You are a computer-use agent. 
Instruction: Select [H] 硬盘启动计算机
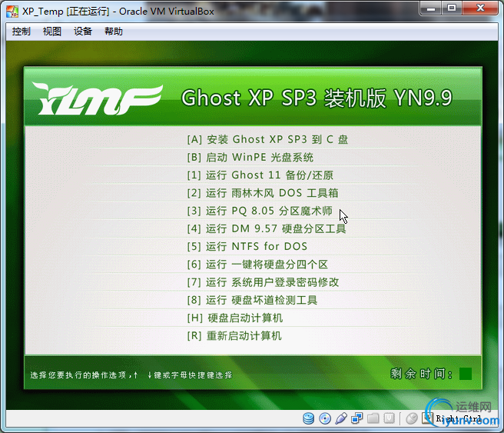[x=235, y=318]
